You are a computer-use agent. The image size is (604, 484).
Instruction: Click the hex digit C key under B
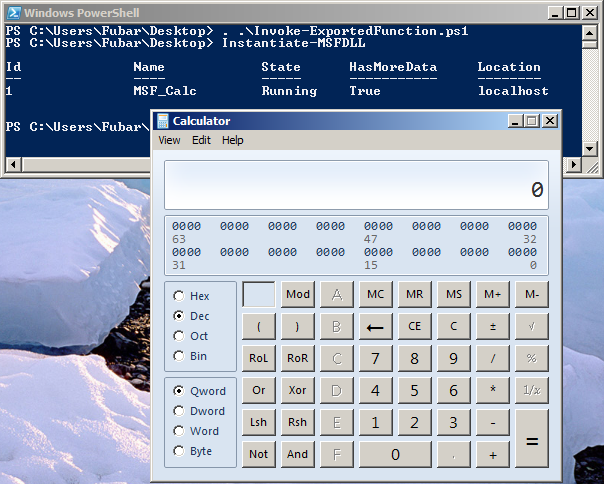click(x=337, y=358)
